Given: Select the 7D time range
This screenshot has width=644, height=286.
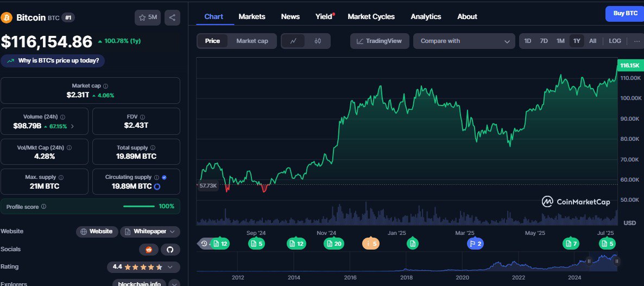Looking at the screenshot, I should pos(544,41).
